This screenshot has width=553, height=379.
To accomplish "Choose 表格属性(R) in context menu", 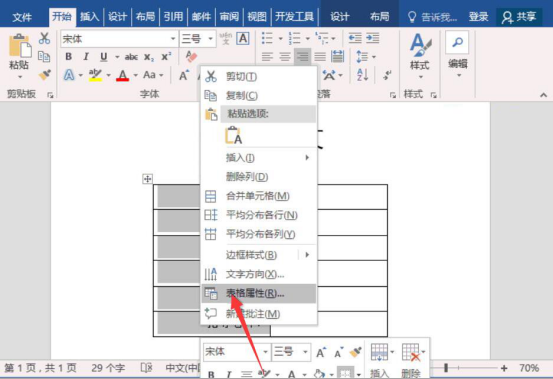I will 259,293.
